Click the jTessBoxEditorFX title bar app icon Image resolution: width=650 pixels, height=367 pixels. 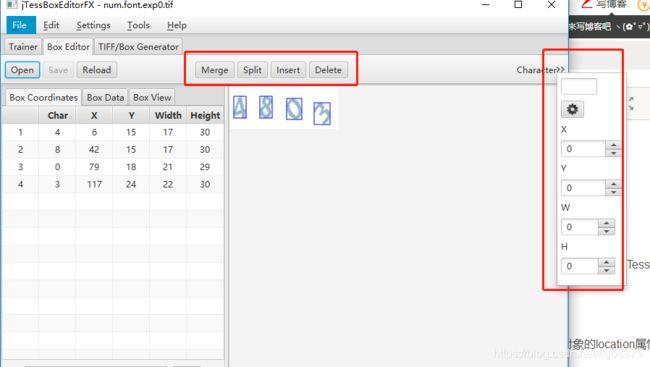(12, 5)
